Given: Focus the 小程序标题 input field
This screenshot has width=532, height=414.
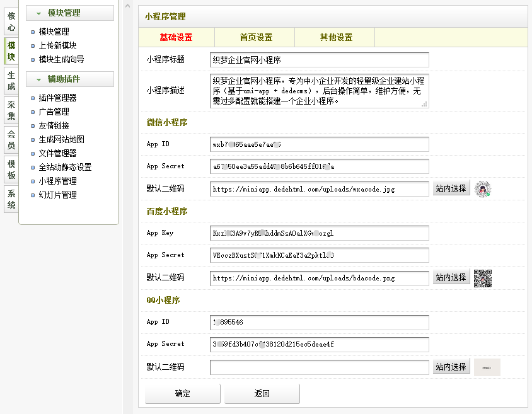Looking at the screenshot, I should 319,60.
